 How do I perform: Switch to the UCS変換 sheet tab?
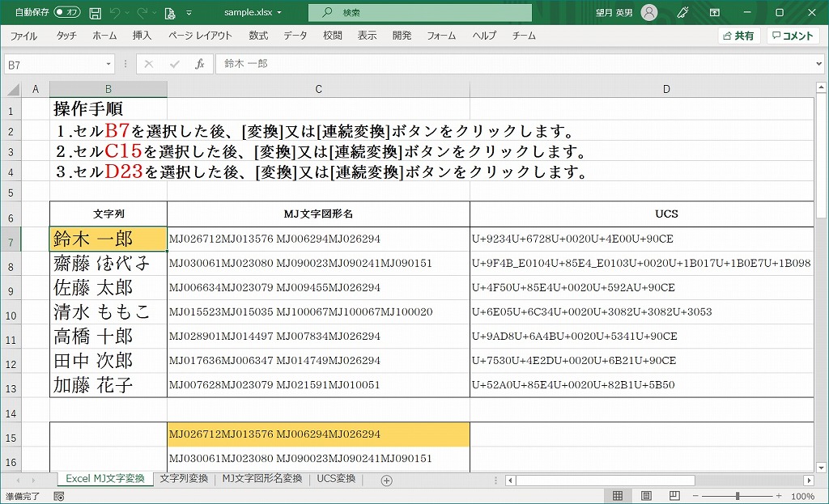coord(336,479)
